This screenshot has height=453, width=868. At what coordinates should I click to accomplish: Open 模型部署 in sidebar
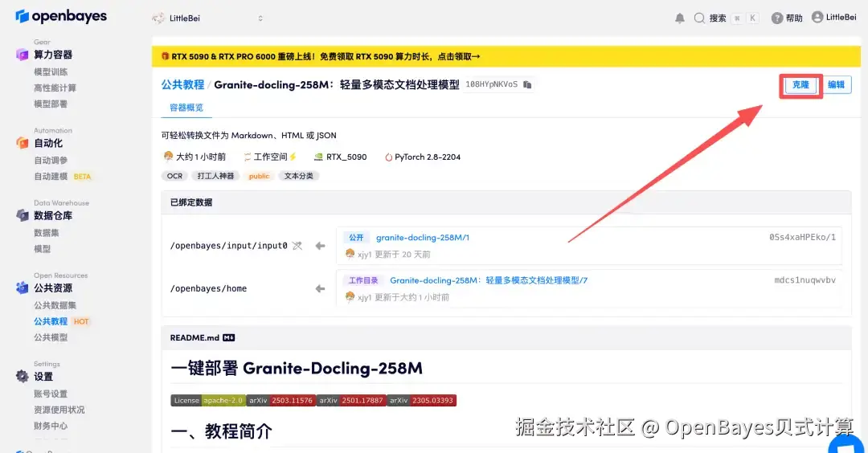tap(51, 104)
